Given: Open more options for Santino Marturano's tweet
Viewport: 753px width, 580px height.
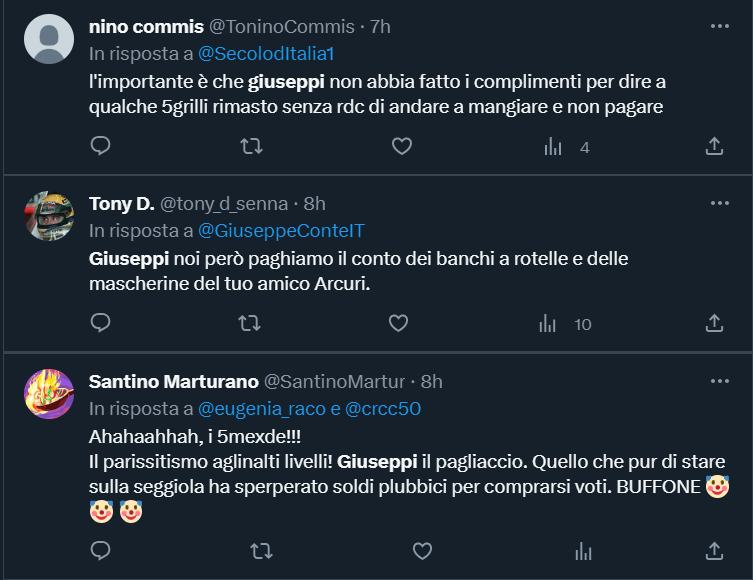Looking at the screenshot, I should coord(719,381).
